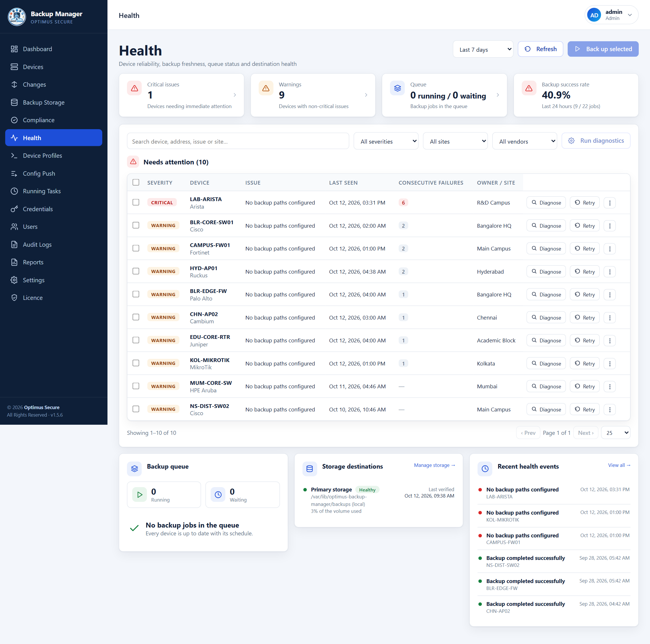650x644 pixels.
Task: Click Diagnose for CAMPUS-FW01
Action: (x=546, y=249)
